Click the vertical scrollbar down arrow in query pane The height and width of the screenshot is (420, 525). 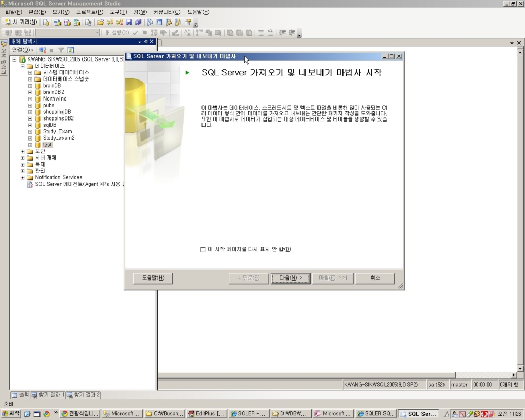(x=520, y=368)
